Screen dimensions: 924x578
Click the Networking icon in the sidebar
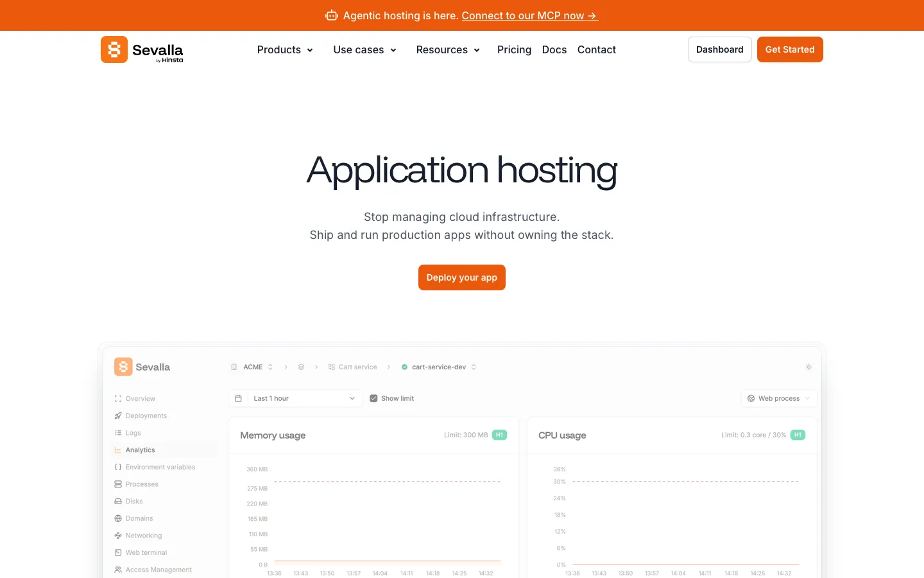118,536
